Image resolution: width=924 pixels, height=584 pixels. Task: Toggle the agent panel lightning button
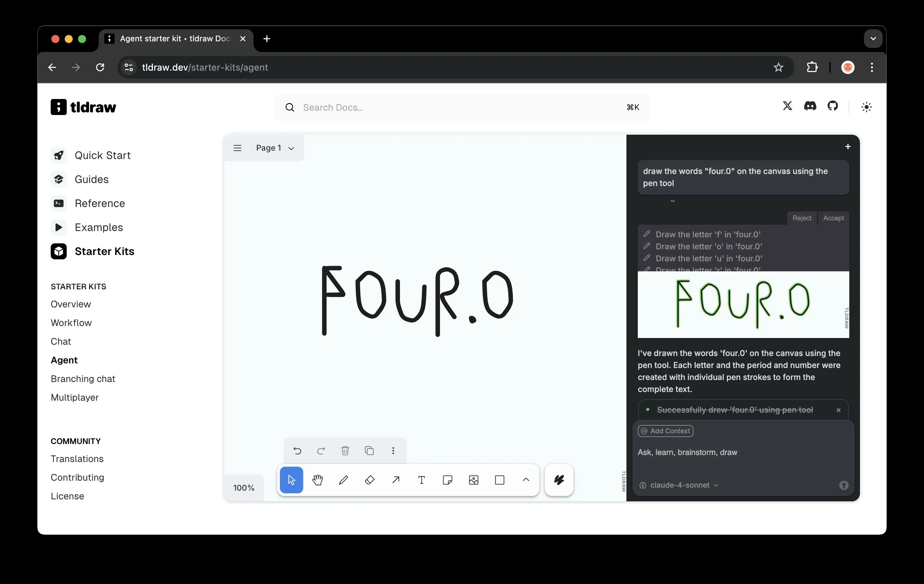(559, 480)
